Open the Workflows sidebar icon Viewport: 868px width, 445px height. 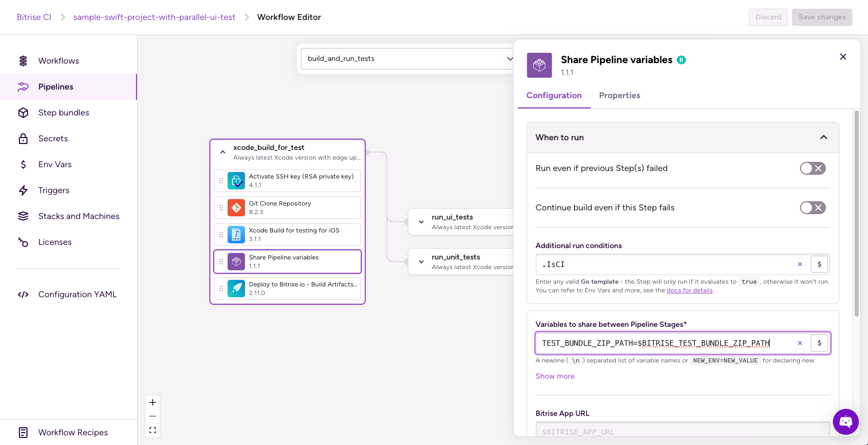pos(23,61)
